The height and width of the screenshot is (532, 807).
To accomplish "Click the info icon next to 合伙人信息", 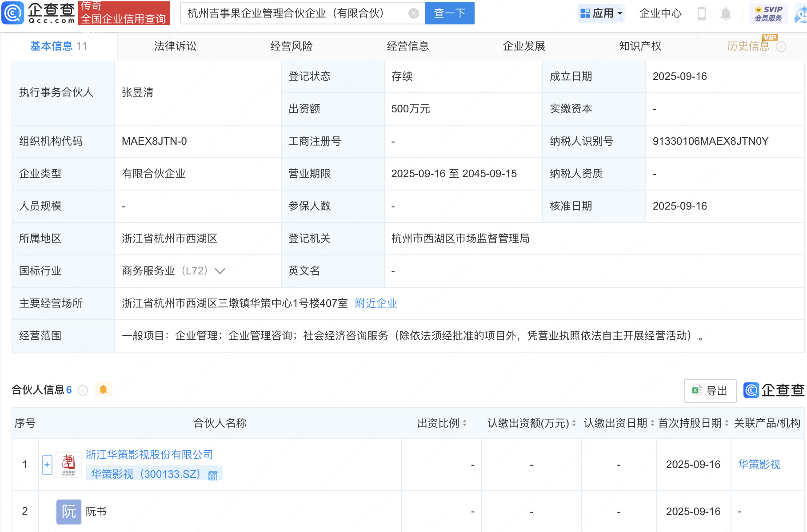I will [x=83, y=390].
